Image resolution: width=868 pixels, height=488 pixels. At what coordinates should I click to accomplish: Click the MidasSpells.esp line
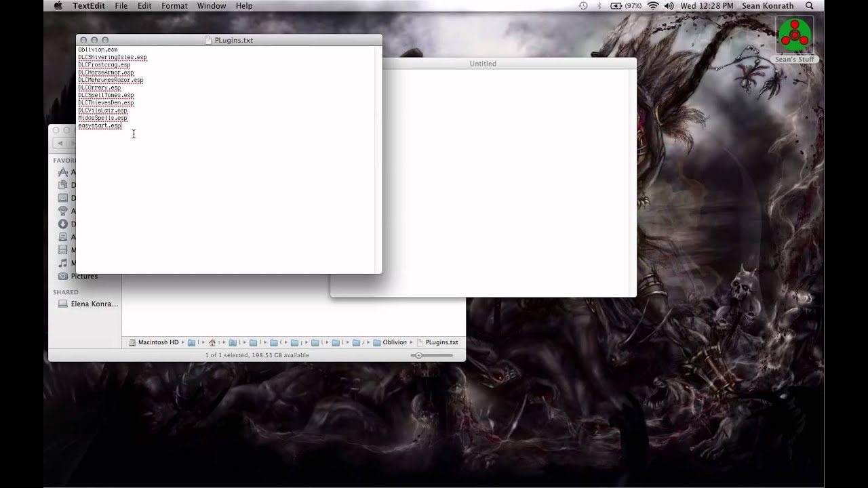[102, 118]
